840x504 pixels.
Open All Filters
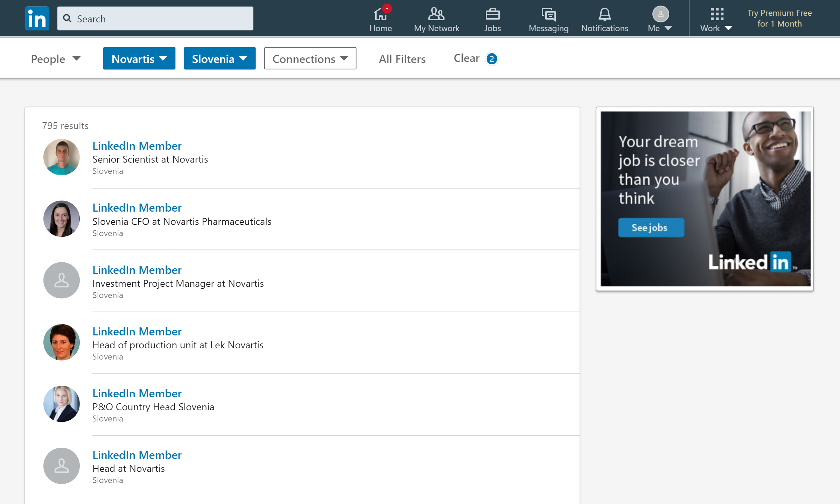tap(402, 59)
